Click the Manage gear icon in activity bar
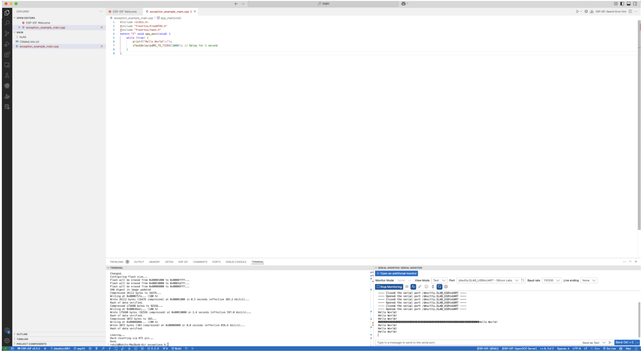This screenshot has height=354, width=644. [7, 341]
